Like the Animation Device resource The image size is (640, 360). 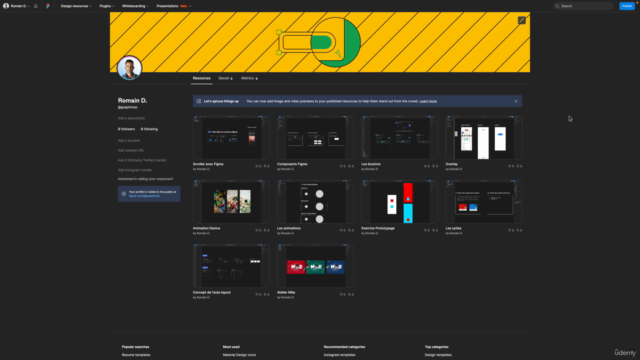[257, 230]
